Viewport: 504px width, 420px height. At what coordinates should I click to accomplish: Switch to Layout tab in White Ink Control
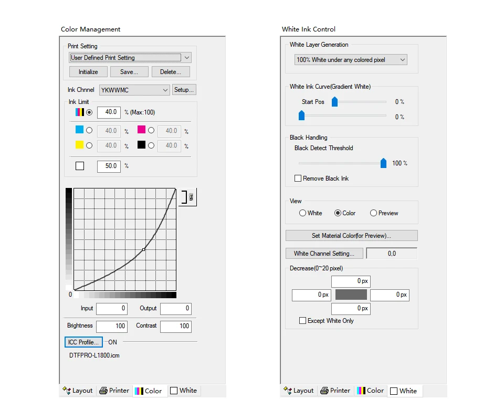(x=299, y=391)
